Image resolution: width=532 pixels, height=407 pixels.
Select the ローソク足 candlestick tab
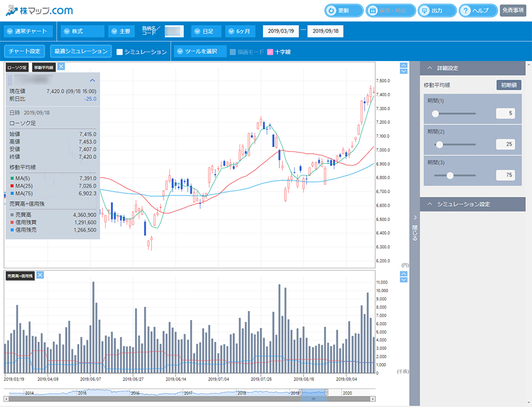pyautogui.click(x=17, y=67)
